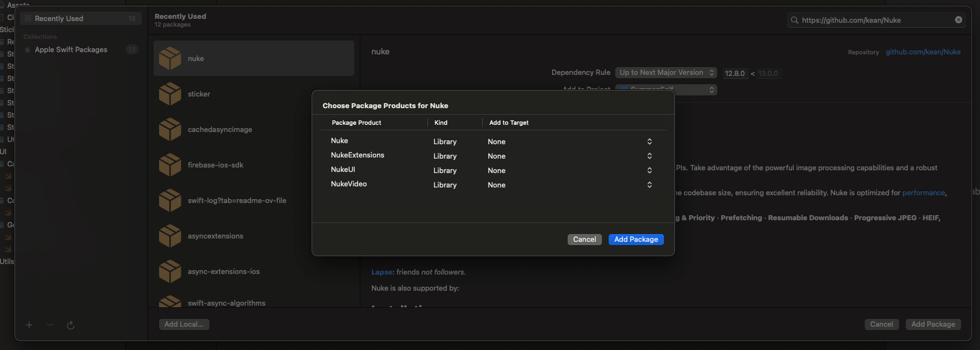Open the performance link in description
Screen dimensions: 980x350
pos(923,192)
